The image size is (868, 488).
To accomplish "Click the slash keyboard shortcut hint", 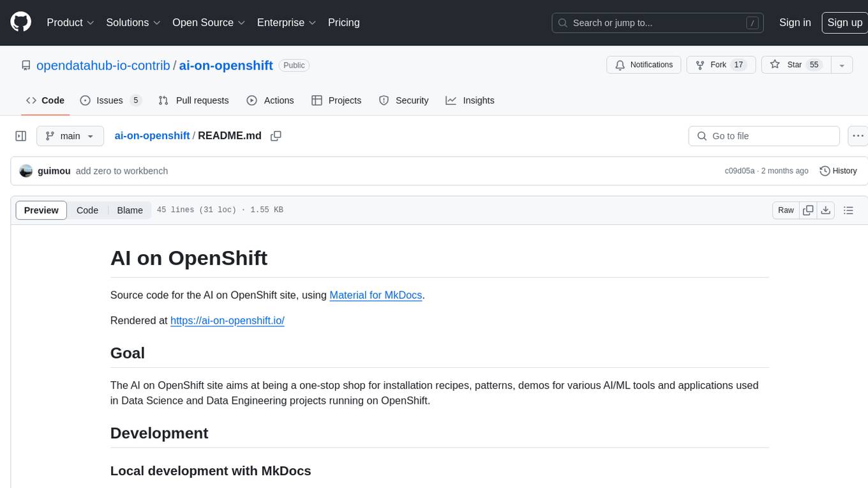I will point(752,23).
